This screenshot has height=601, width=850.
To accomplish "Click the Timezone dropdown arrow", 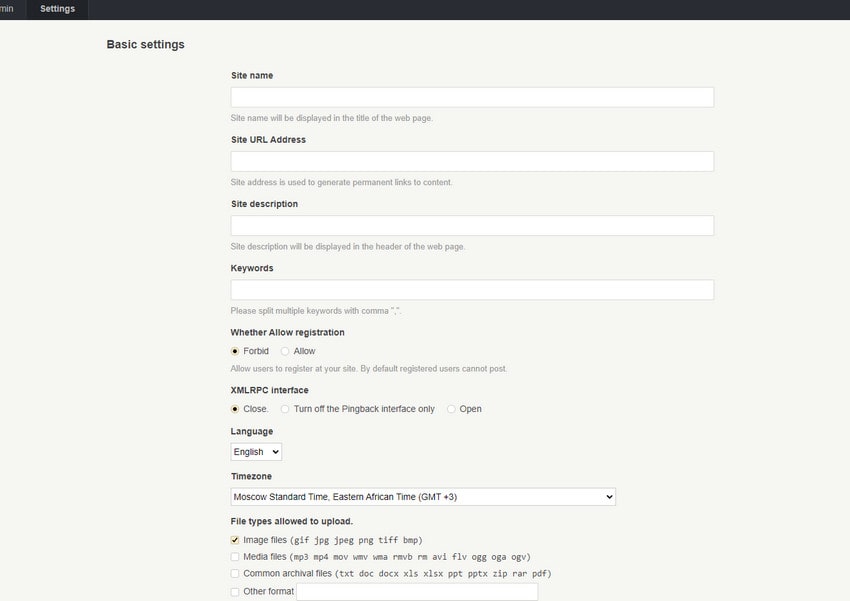I will pyautogui.click(x=609, y=497).
